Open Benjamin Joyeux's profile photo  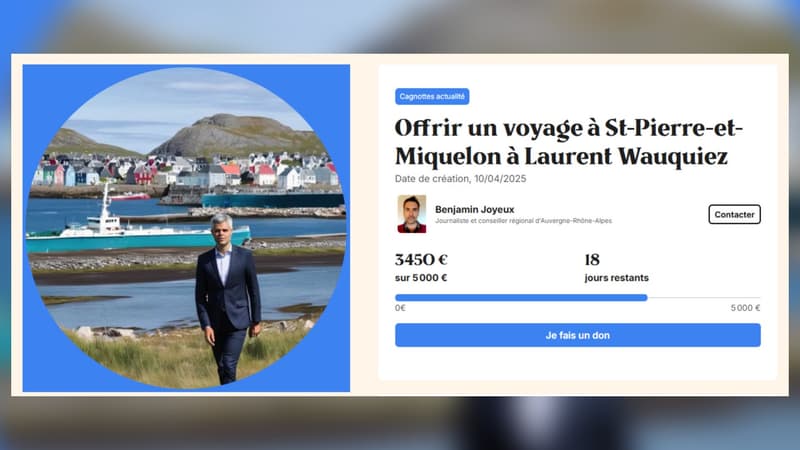tap(412, 214)
